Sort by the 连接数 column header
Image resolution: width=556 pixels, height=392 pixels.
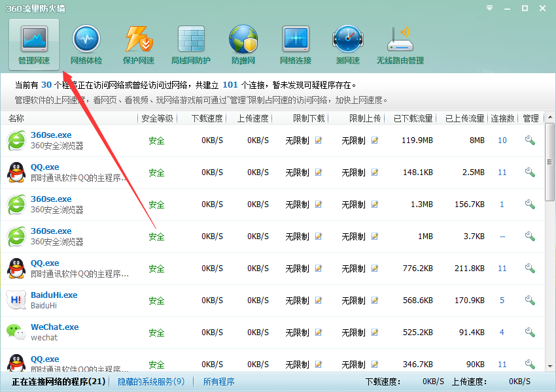point(502,118)
